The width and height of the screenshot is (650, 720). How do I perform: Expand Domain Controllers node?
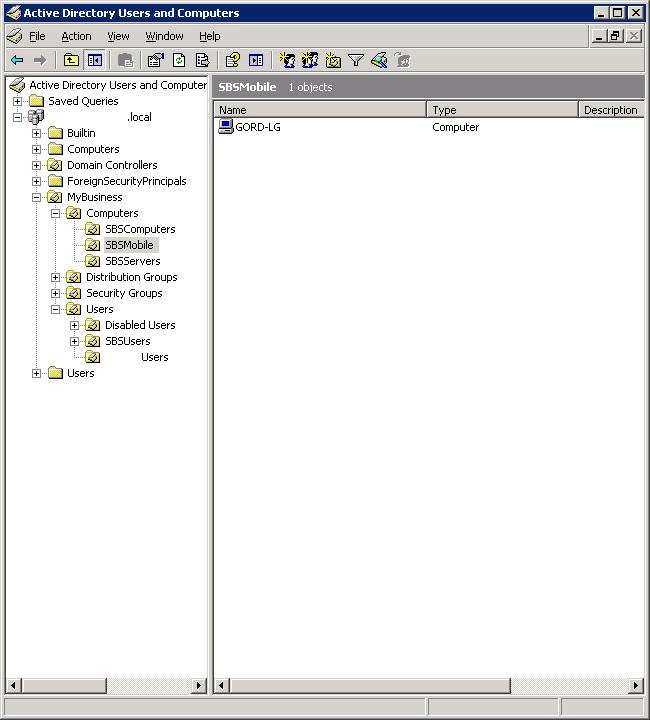pos(36,165)
